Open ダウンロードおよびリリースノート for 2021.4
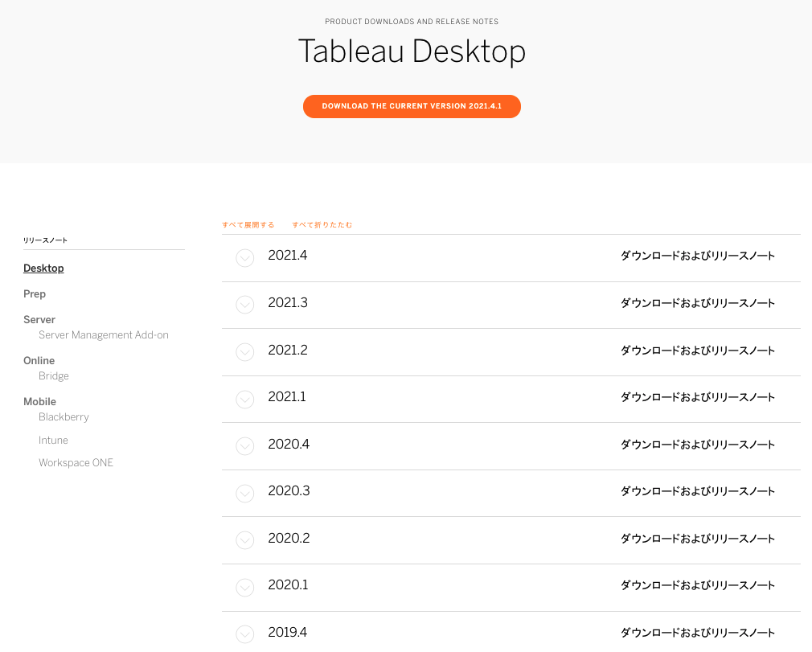Image resolution: width=812 pixels, height=652 pixels. tap(698, 256)
